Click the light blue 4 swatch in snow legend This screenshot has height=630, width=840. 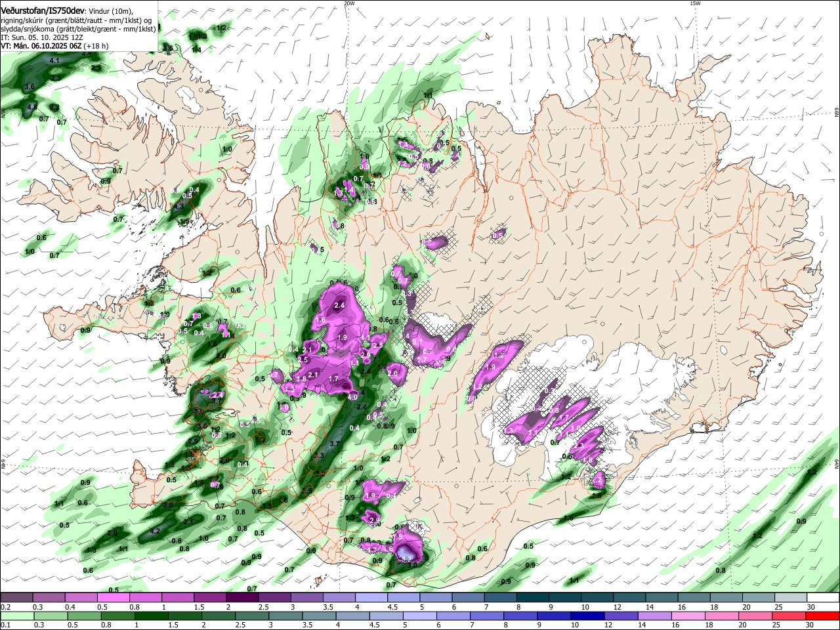point(371,598)
